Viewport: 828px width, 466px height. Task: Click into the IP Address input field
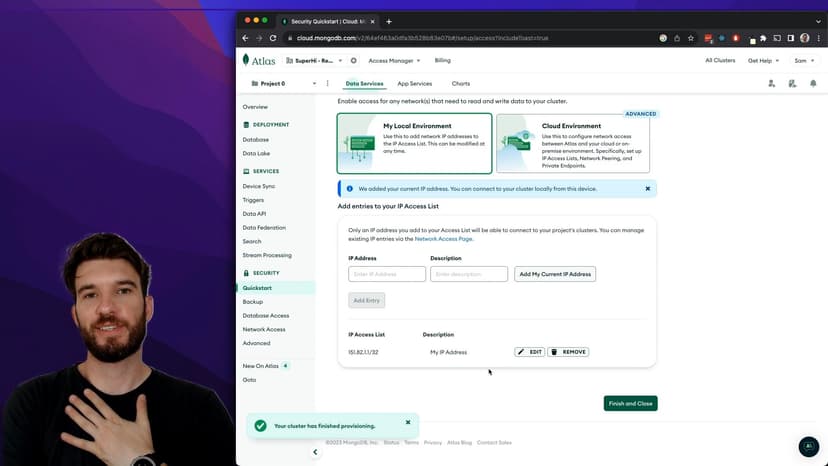[387, 274]
